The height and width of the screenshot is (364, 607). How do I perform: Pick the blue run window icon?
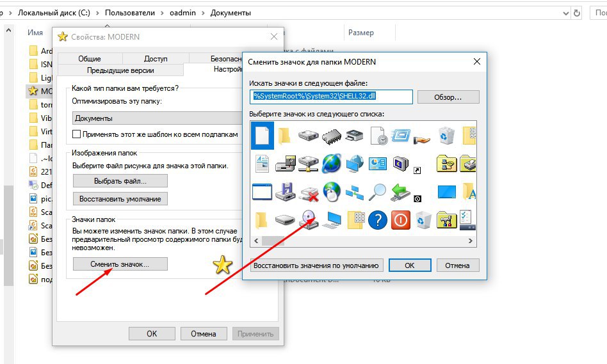tap(400, 136)
